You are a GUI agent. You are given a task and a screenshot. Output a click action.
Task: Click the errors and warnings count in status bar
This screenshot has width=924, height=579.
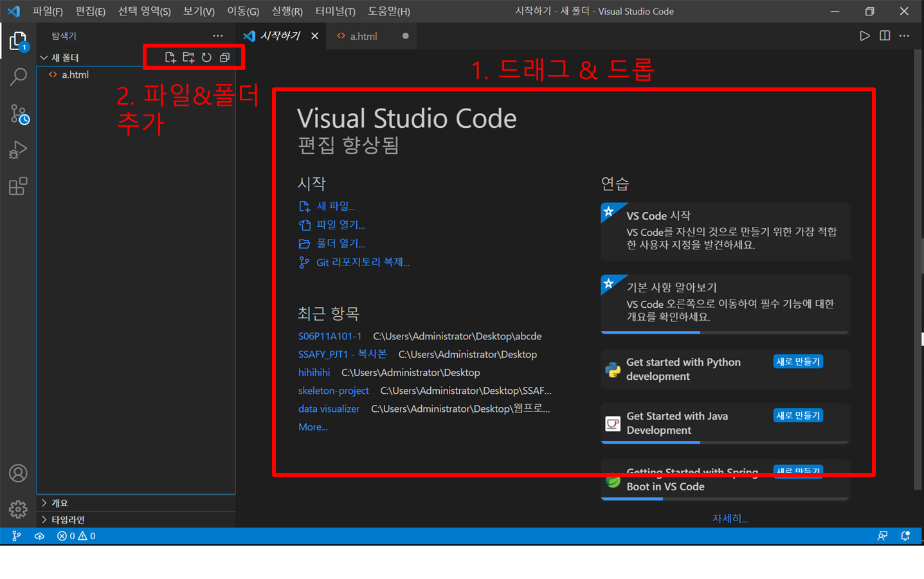tap(76, 536)
